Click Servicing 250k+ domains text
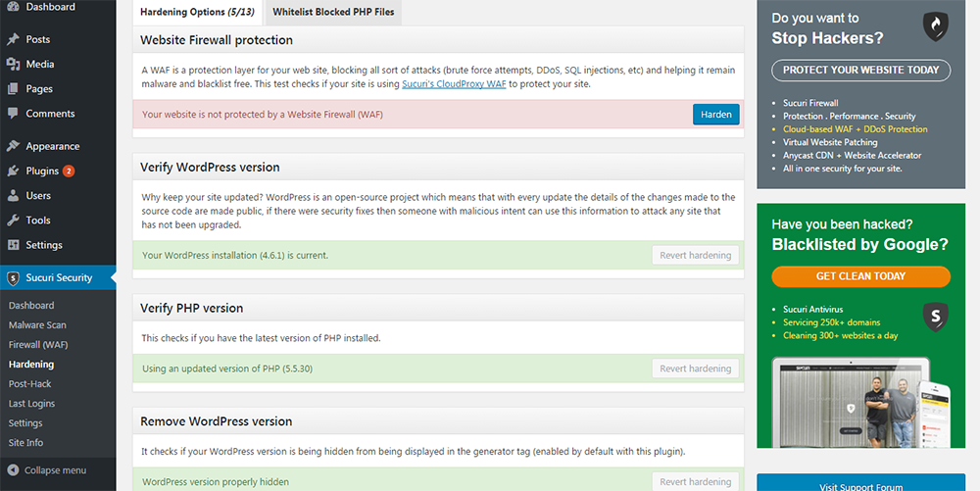 [x=831, y=322]
